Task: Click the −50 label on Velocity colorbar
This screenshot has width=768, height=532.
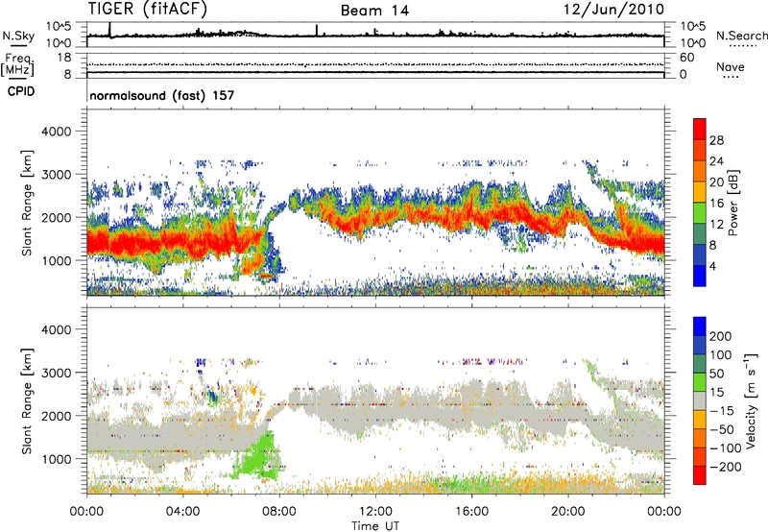Action: 722,429
